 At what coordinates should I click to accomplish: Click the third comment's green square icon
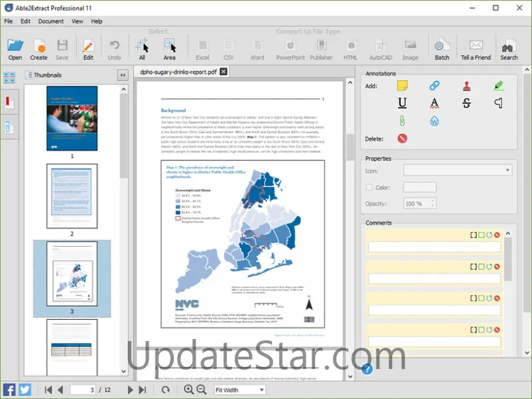(x=482, y=298)
